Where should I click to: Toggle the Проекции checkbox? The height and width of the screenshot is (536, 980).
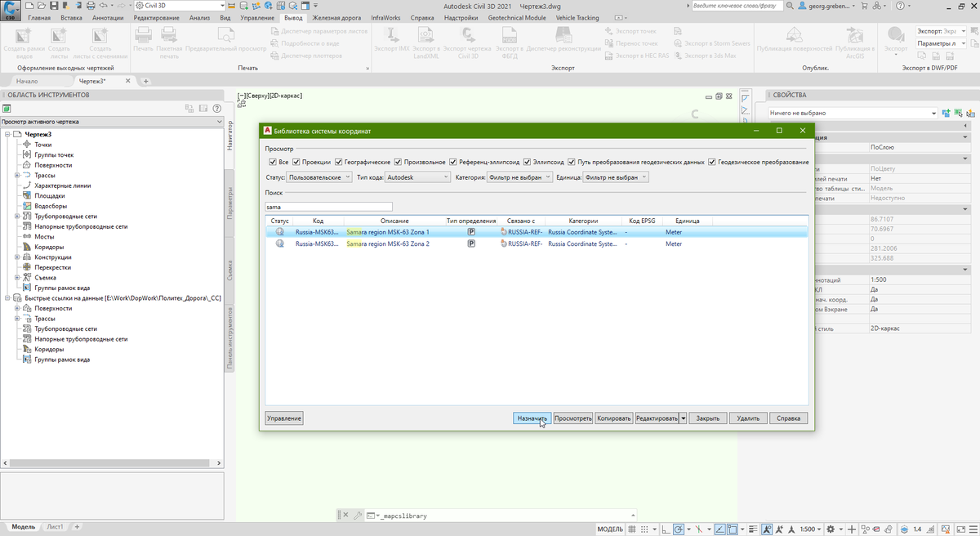(x=296, y=162)
